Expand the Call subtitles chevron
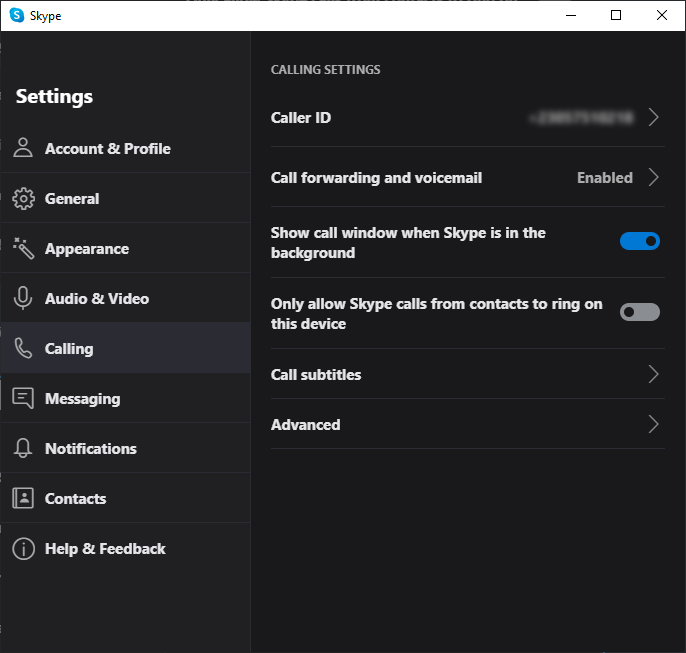This screenshot has height=653, width=686. (653, 374)
